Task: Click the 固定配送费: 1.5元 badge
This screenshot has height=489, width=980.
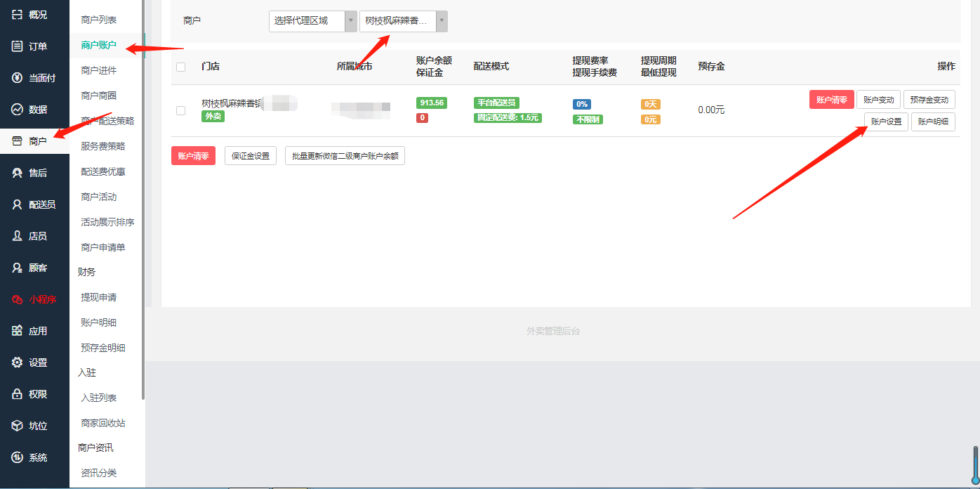Action: point(508,117)
